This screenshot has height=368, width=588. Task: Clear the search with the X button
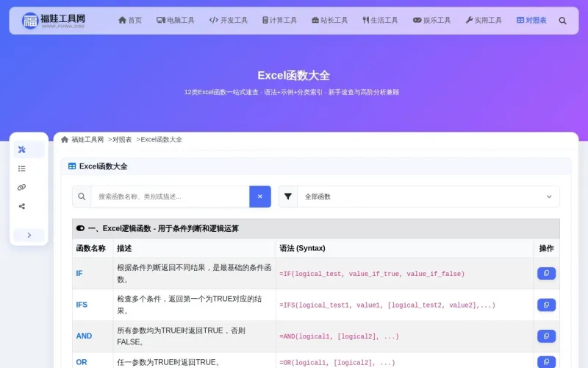pyautogui.click(x=260, y=197)
